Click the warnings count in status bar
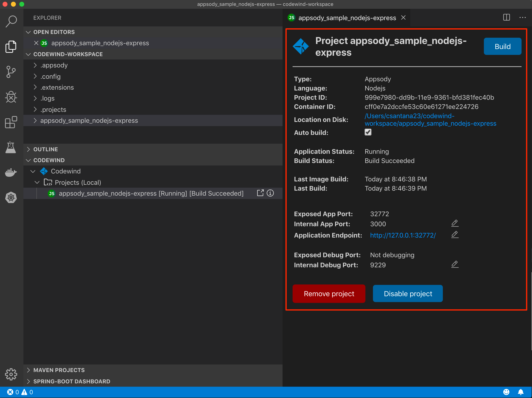Image resolution: width=532 pixels, height=398 pixels. (27, 392)
